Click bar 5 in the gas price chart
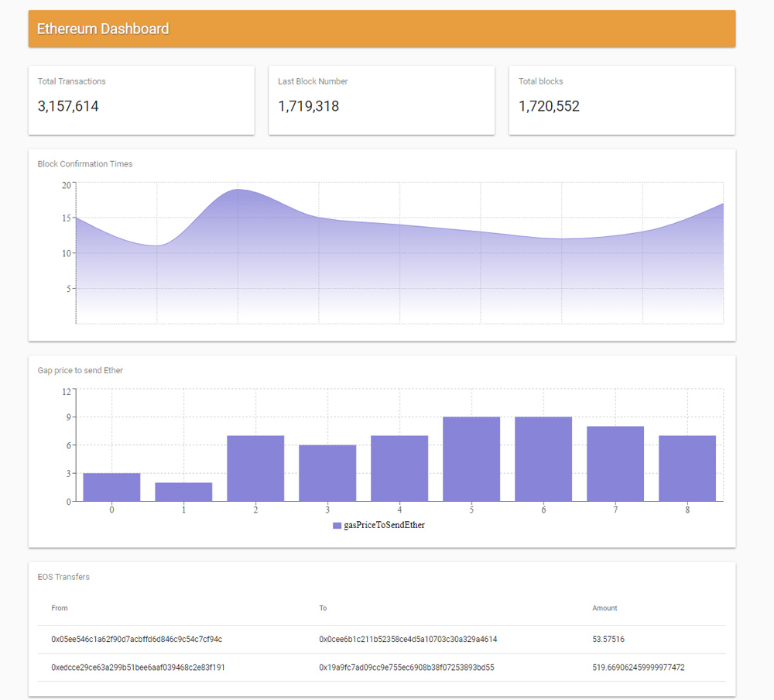This screenshot has height=700, width=774. [471, 459]
